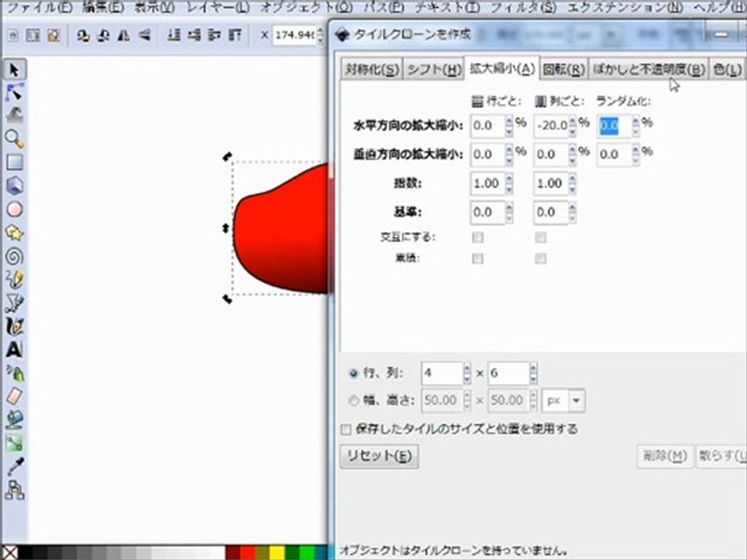
Task: Click the 垂直方向の拡大縮小 per-row input field
Action: coord(487,155)
